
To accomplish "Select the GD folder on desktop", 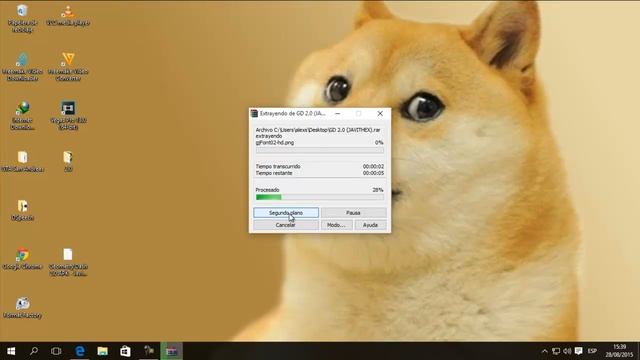I will point(68,162).
